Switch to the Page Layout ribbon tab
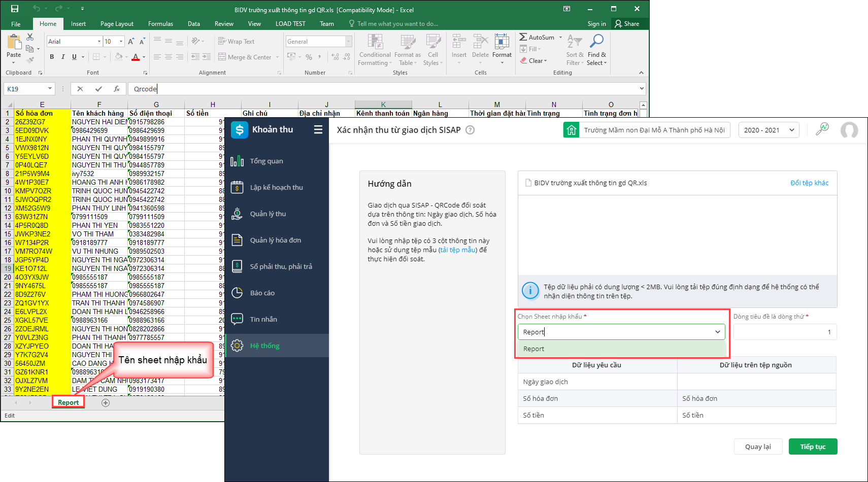The height and width of the screenshot is (482, 868). [x=117, y=24]
